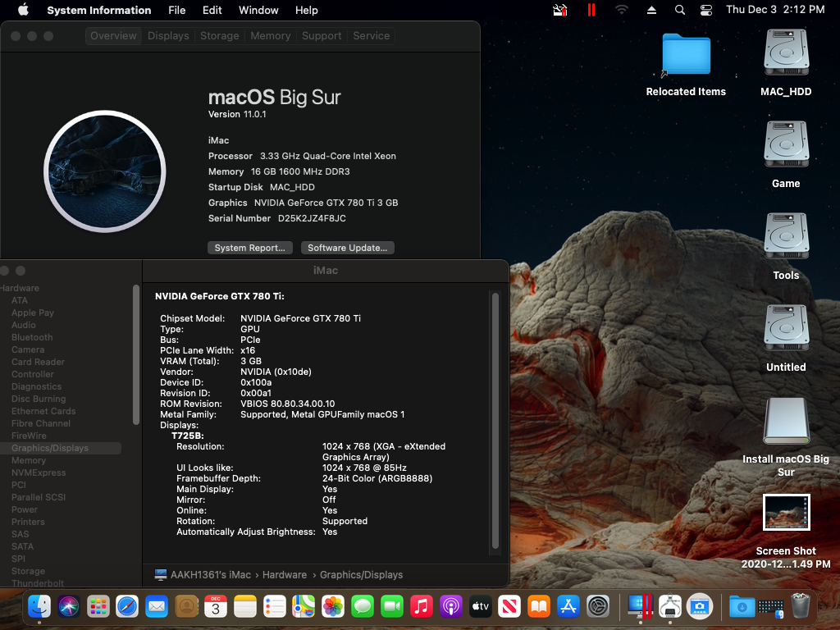Switch to the Memory tab
Viewport: 840px width, 630px height.
coord(271,36)
